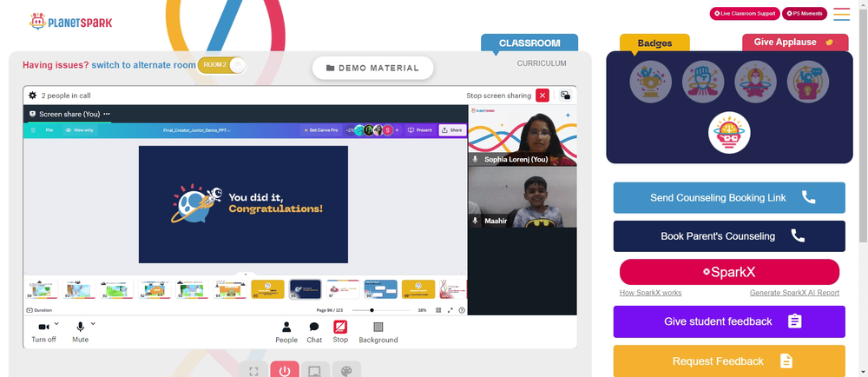Screen dimensions: 868x377
Task: Select slide thumbnail 95
Action: pos(267,289)
